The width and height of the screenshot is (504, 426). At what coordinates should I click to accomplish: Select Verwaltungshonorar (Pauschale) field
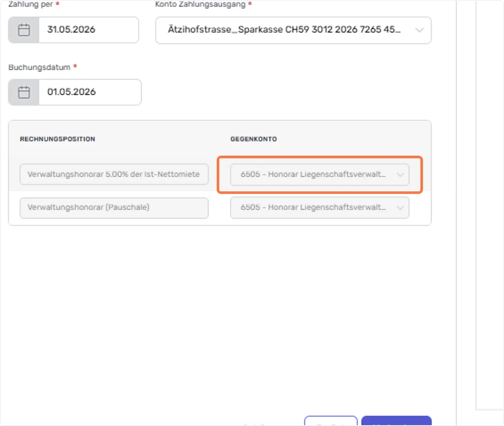click(x=114, y=208)
